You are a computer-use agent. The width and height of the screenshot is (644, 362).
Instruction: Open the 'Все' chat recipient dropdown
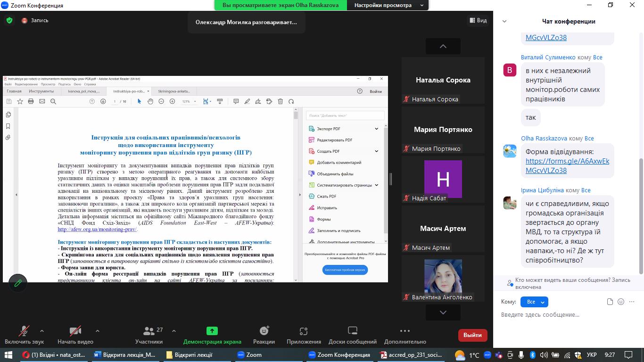[534, 302]
